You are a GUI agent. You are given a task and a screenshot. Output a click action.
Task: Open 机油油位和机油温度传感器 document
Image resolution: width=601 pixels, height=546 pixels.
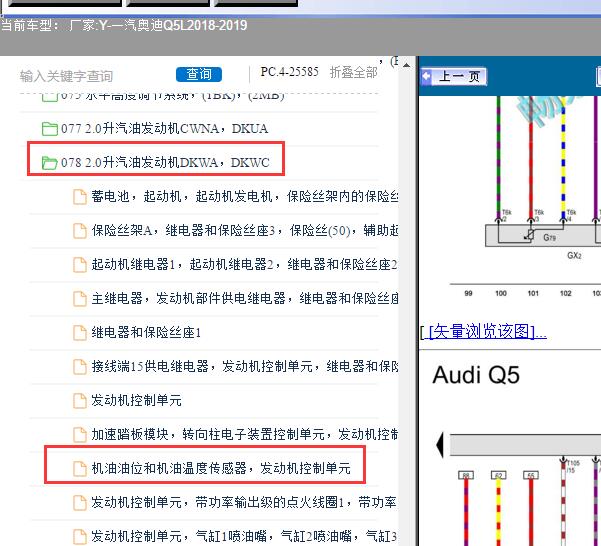click(221, 468)
